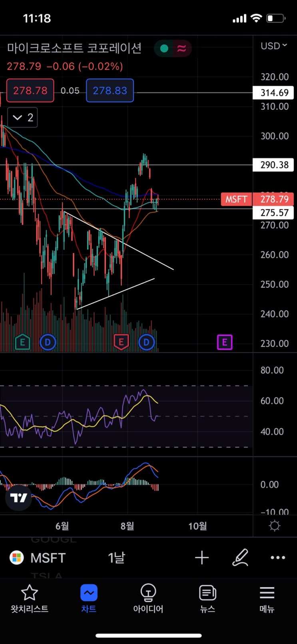Tap the red sell price 278.78 button

coord(30,90)
